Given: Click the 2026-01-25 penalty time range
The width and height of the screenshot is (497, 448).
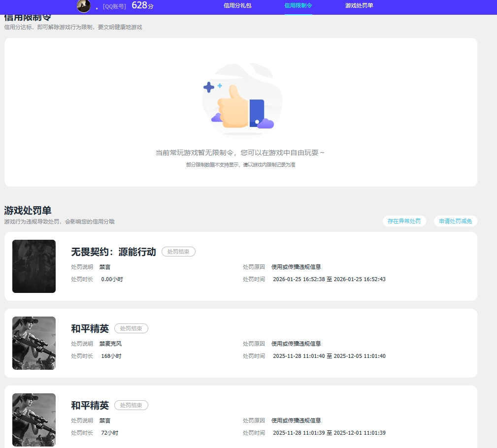Looking at the screenshot, I should [329, 279].
